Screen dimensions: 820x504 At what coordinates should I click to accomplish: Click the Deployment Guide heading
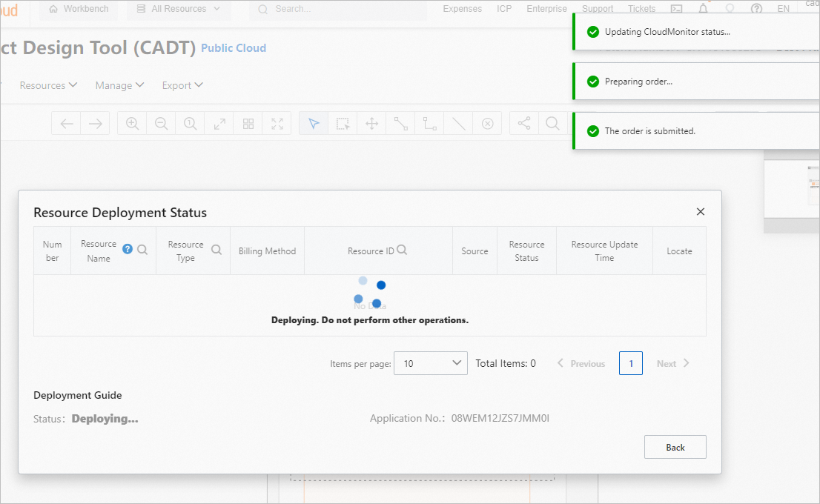(x=77, y=395)
